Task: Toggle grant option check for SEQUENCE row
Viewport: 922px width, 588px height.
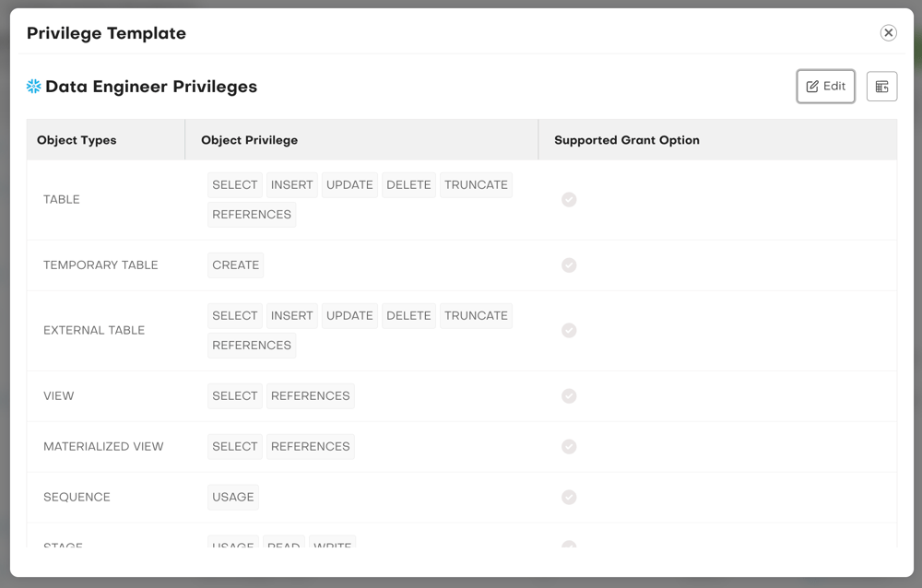Action: [x=569, y=498]
